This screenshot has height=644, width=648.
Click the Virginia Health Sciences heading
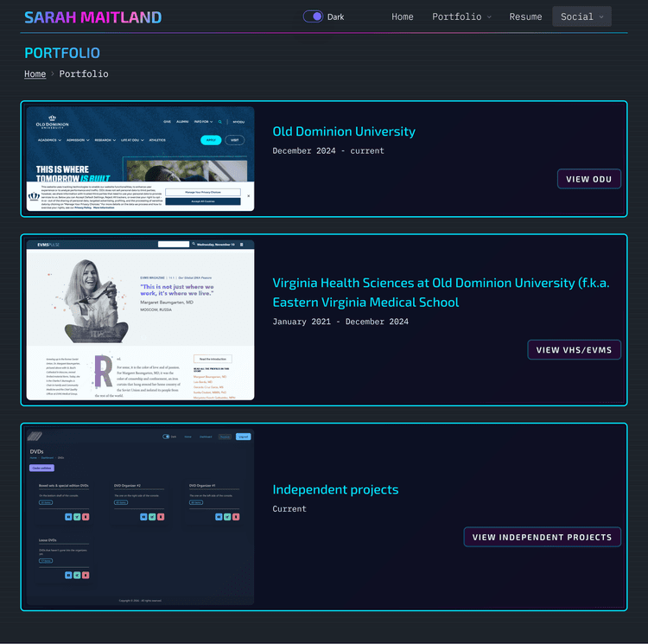click(x=441, y=293)
